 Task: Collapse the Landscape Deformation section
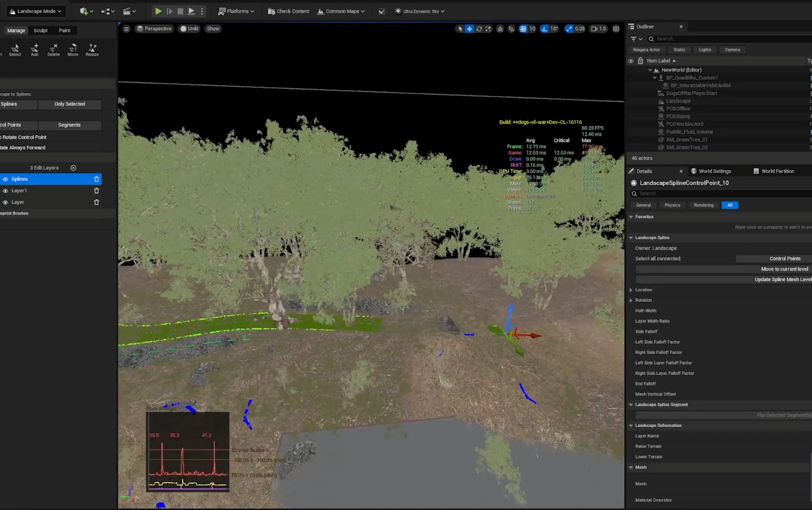coord(631,426)
